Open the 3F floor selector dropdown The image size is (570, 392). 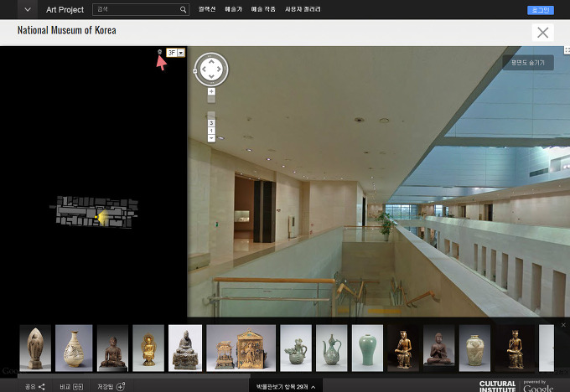(x=175, y=52)
